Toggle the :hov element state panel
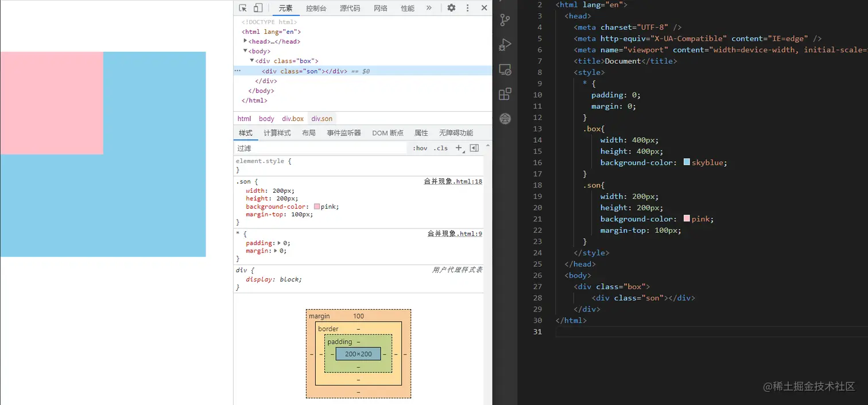The height and width of the screenshot is (405, 868). pyautogui.click(x=420, y=148)
